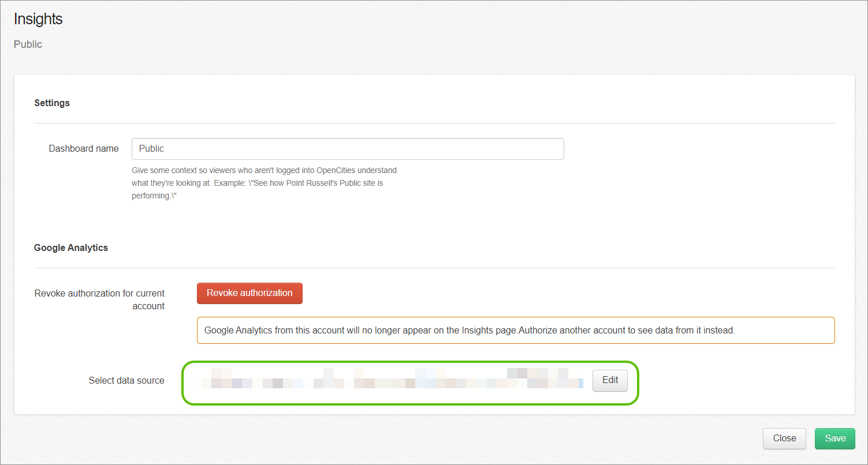This screenshot has width=868, height=465.
Task: Select the text 'Public' in the name field
Action: pos(151,148)
